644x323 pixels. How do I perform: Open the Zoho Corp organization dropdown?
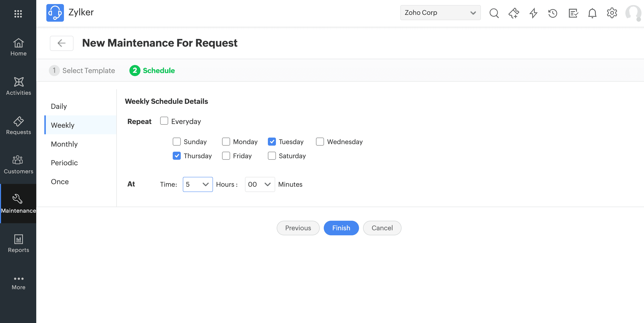[440, 13]
